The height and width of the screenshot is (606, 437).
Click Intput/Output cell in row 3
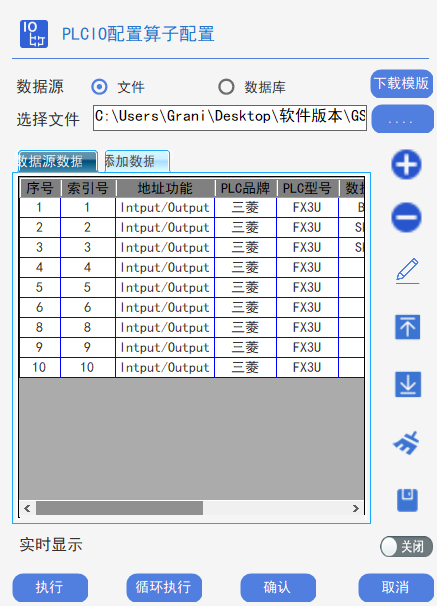pos(165,247)
